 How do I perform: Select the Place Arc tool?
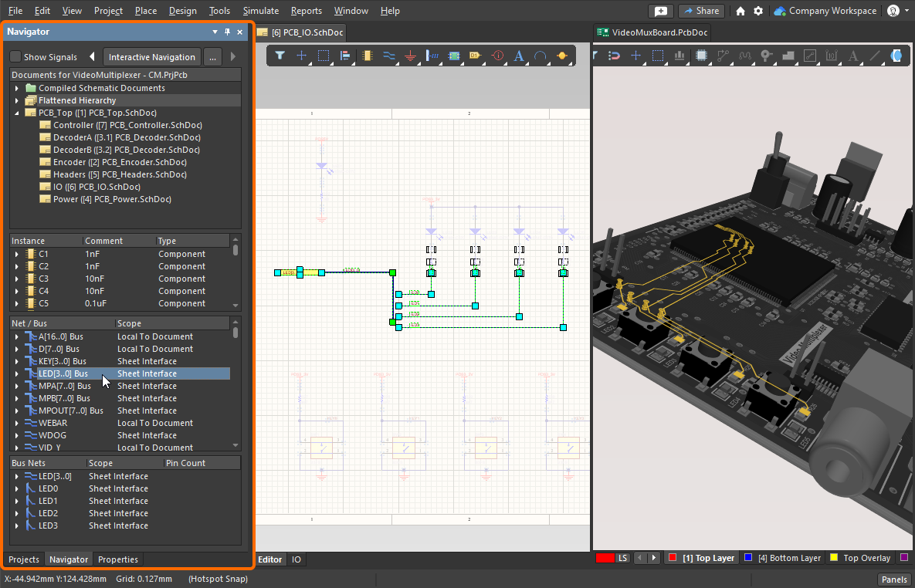[540, 56]
